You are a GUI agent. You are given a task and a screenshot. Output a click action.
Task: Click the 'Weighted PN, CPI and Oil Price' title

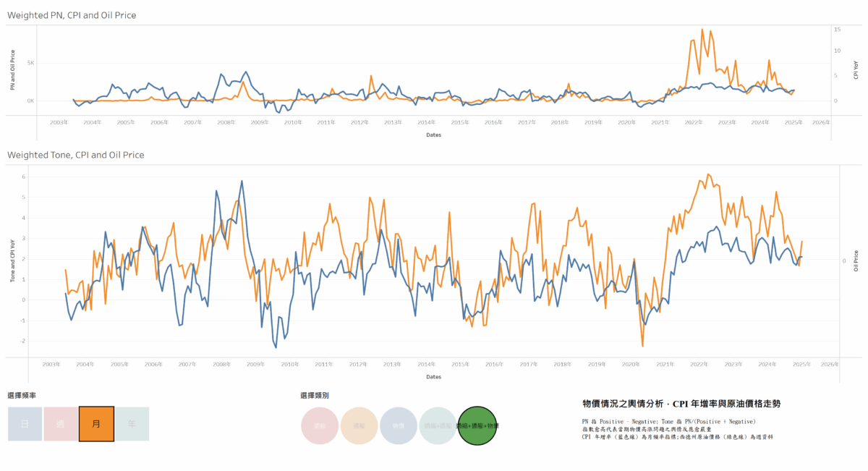(72, 15)
